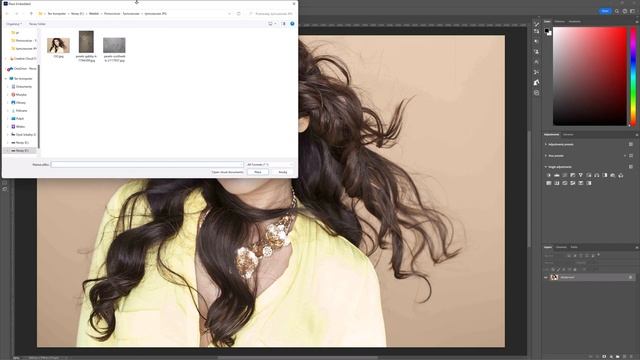640x360 pixels.
Task: Add a Black & White adjustment
Action: [604, 175]
